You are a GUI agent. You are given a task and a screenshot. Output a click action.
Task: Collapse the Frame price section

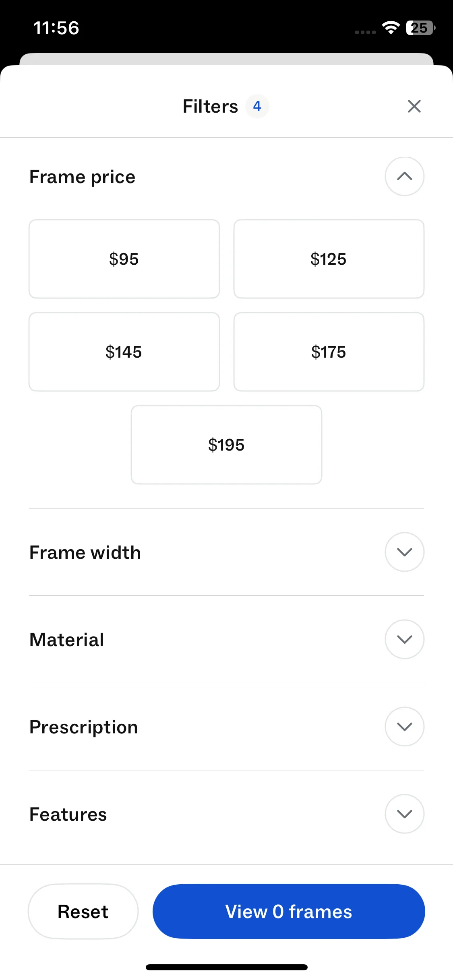(x=404, y=177)
